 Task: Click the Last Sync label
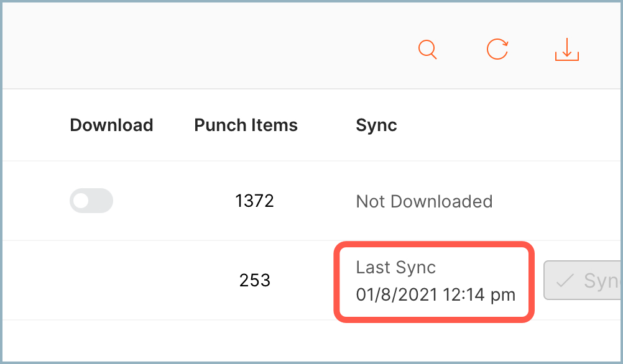(x=396, y=268)
